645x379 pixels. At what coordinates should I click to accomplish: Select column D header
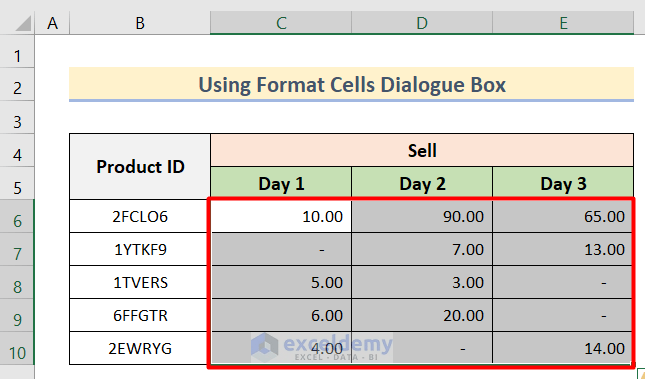point(422,23)
